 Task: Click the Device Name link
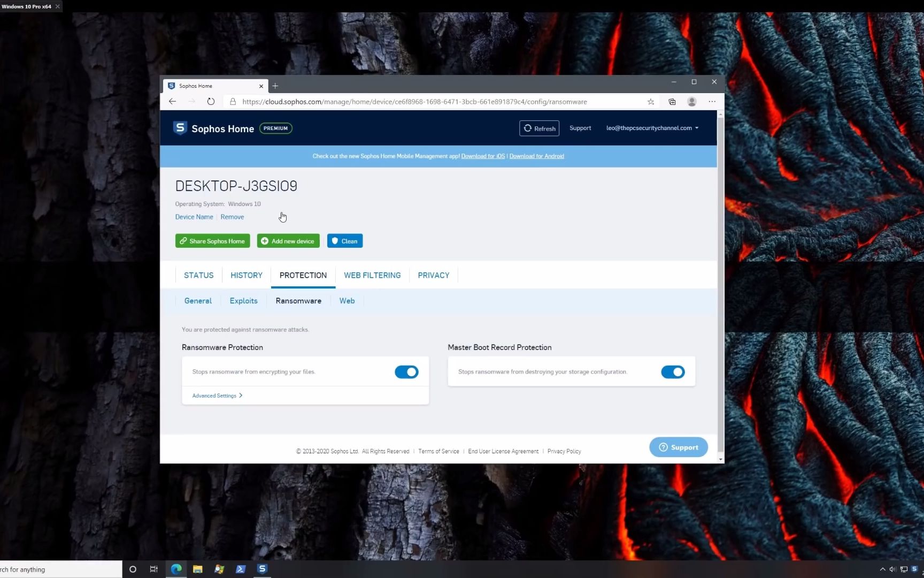tap(194, 217)
